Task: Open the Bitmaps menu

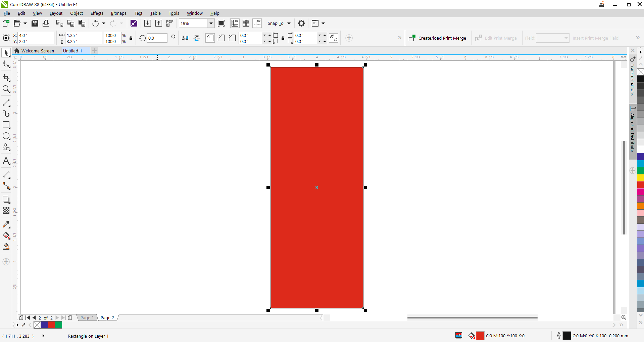Action: point(118,13)
